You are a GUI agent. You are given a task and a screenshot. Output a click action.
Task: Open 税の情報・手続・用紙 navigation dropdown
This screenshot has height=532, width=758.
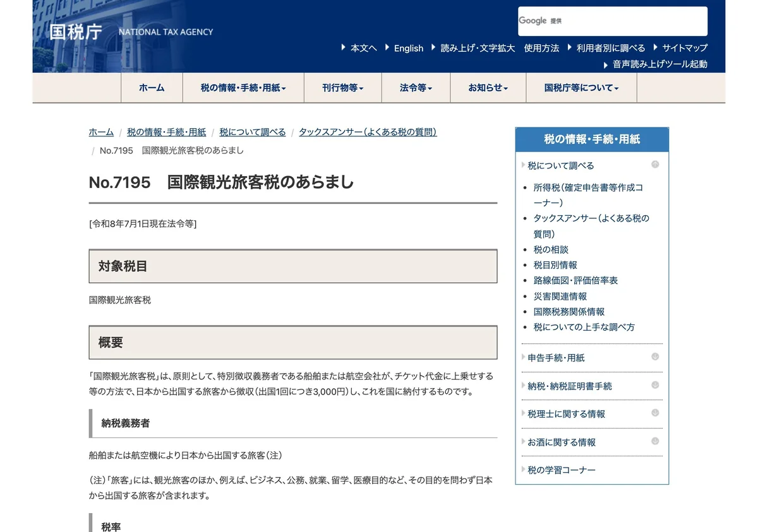point(243,88)
